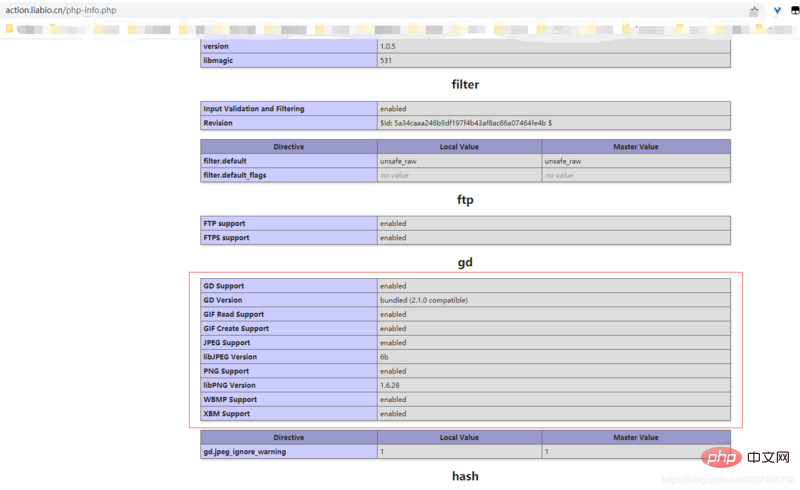The width and height of the screenshot is (800, 490).
Task: Select the 'bundled (2.1.0 compatible)' GD version value
Action: click(423, 300)
